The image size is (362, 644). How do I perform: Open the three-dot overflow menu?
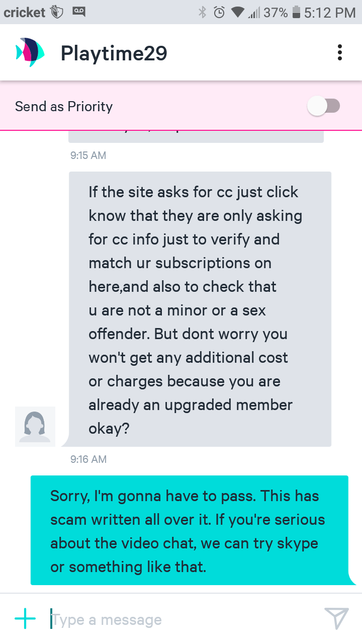(x=340, y=52)
